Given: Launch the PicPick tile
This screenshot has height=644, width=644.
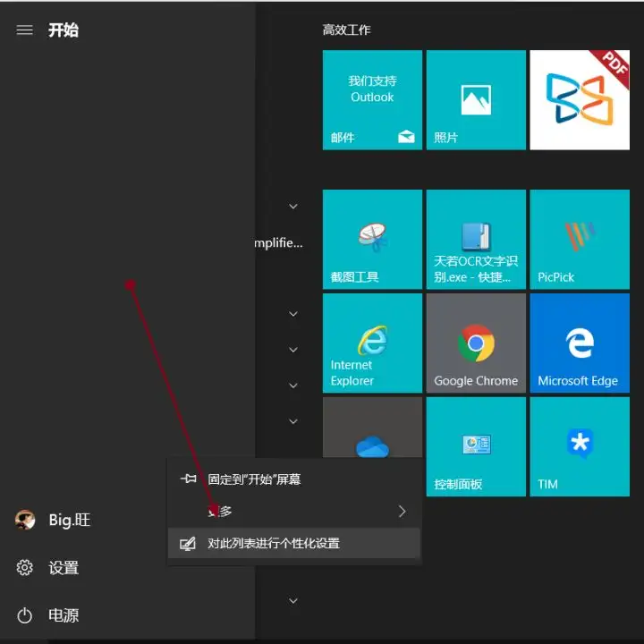Looking at the screenshot, I should (x=580, y=239).
